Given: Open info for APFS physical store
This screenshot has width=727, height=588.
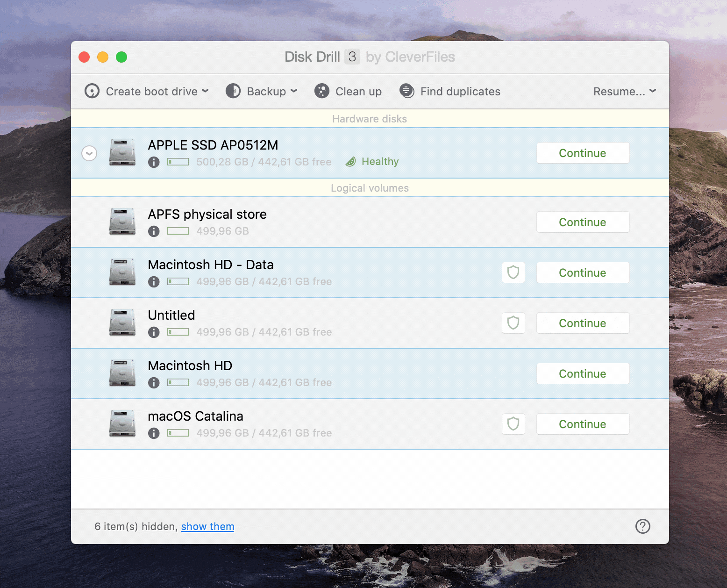Looking at the screenshot, I should coord(154,231).
